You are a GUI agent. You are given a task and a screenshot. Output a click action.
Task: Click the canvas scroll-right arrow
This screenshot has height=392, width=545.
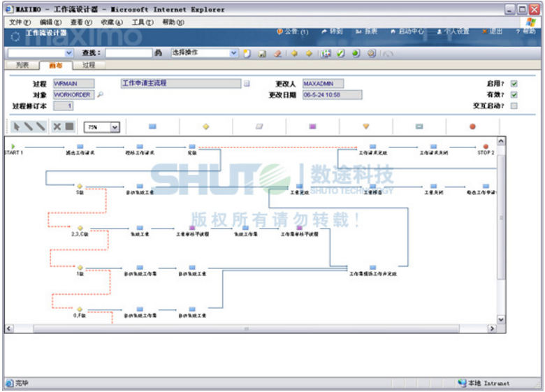(491, 328)
